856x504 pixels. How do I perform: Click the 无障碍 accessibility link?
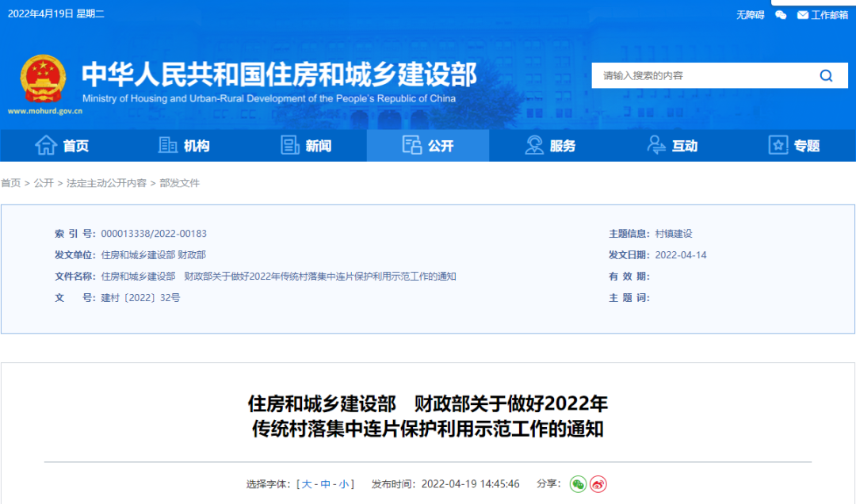tap(750, 15)
